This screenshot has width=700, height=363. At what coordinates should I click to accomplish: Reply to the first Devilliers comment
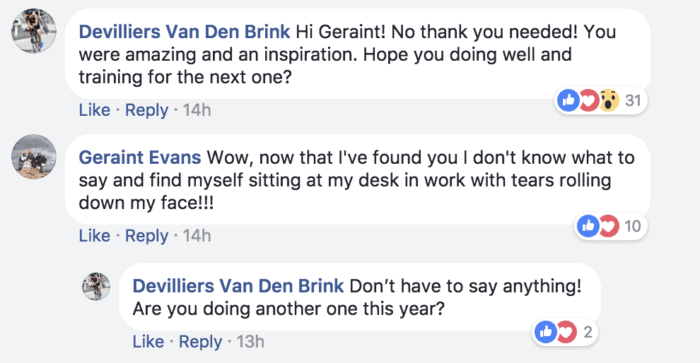[x=146, y=110]
